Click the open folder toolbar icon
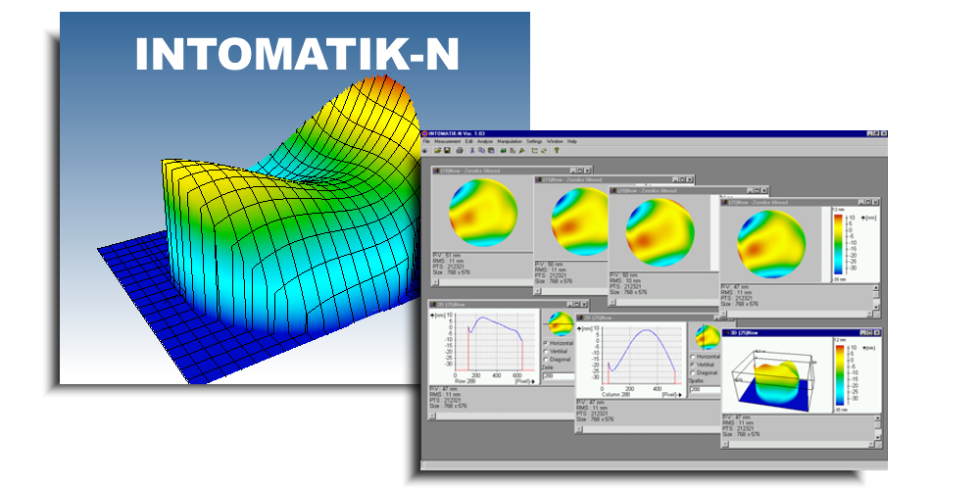 [437, 151]
